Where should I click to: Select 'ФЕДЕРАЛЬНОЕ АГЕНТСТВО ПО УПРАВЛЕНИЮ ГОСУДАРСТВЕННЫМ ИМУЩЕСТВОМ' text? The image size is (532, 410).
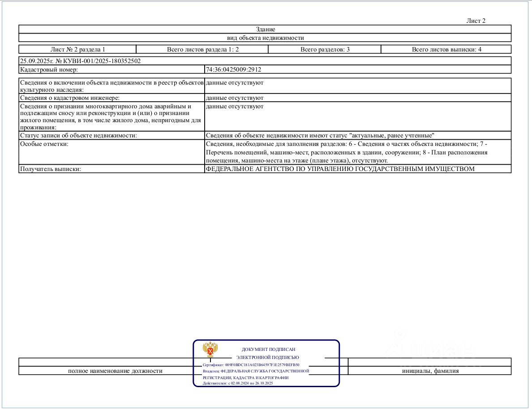340,169
